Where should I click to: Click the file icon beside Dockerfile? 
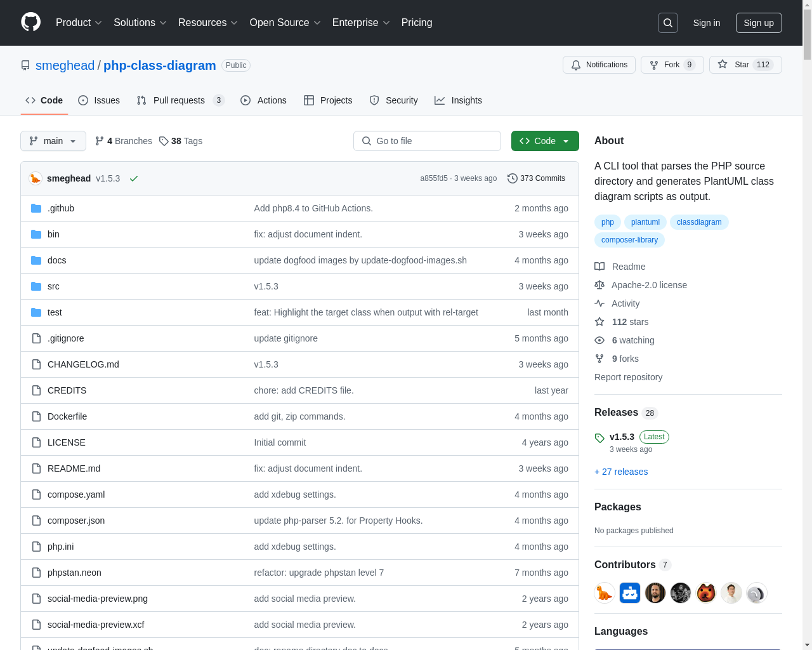pos(36,416)
